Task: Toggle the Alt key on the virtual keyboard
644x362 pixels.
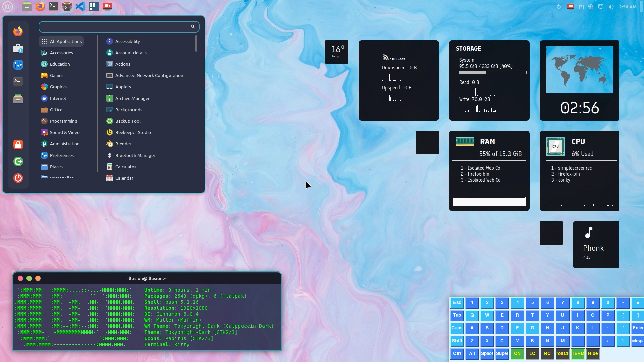Action: click(472, 354)
